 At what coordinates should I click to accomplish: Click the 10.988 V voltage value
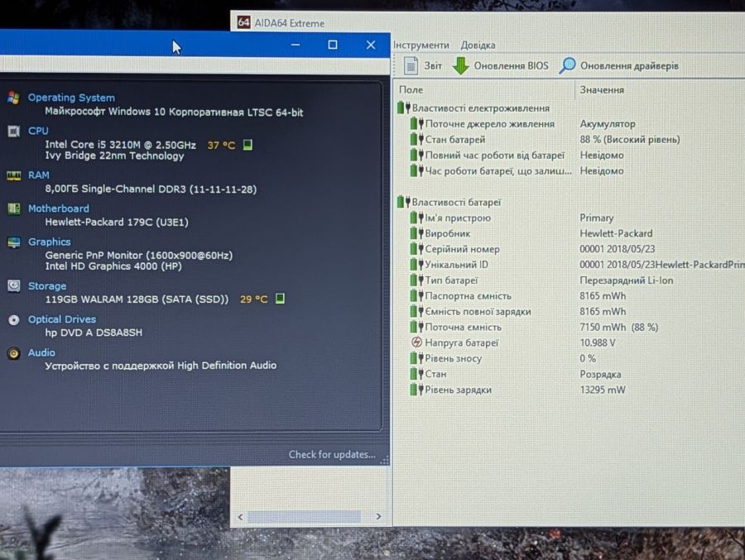pyautogui.click(x=597, y=342)
